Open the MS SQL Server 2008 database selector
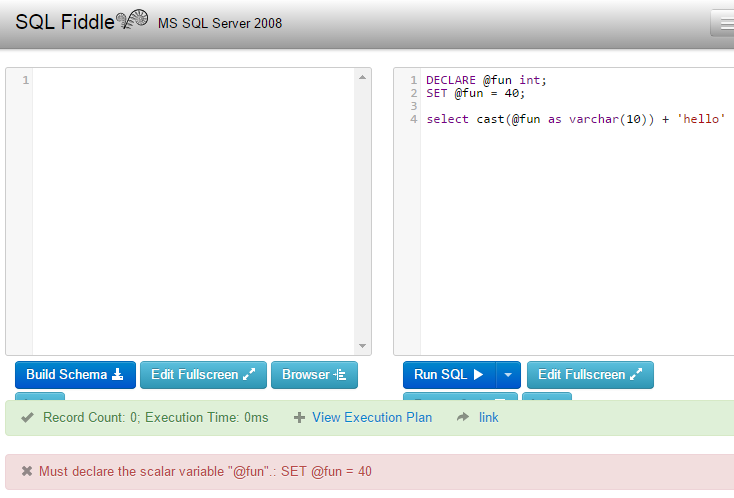Viewport: 734px width, 498px height. (220, 23)
